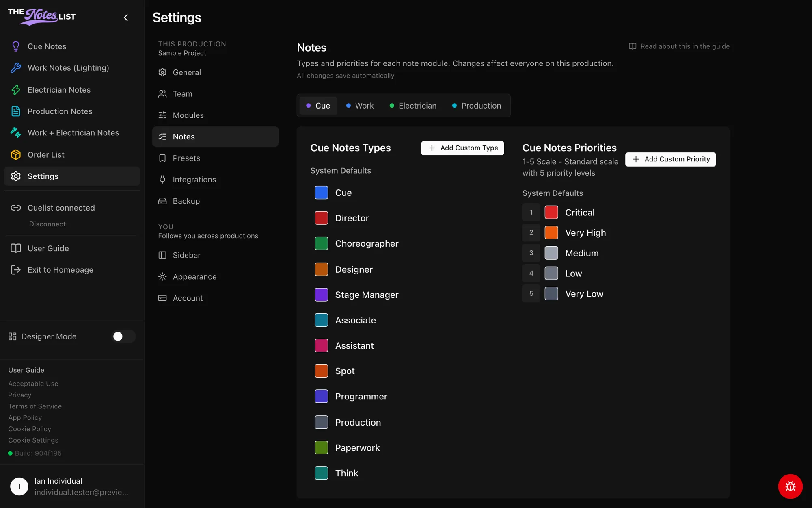The image size is (812, 508).
Task: Click the Team people icon
Action: tap(162, 94)
